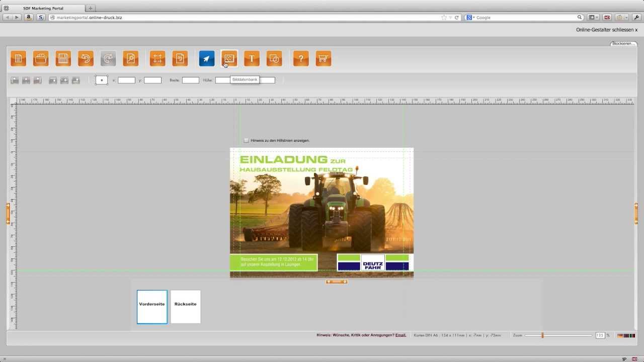Click the align top edges icon

pos(53,80)
